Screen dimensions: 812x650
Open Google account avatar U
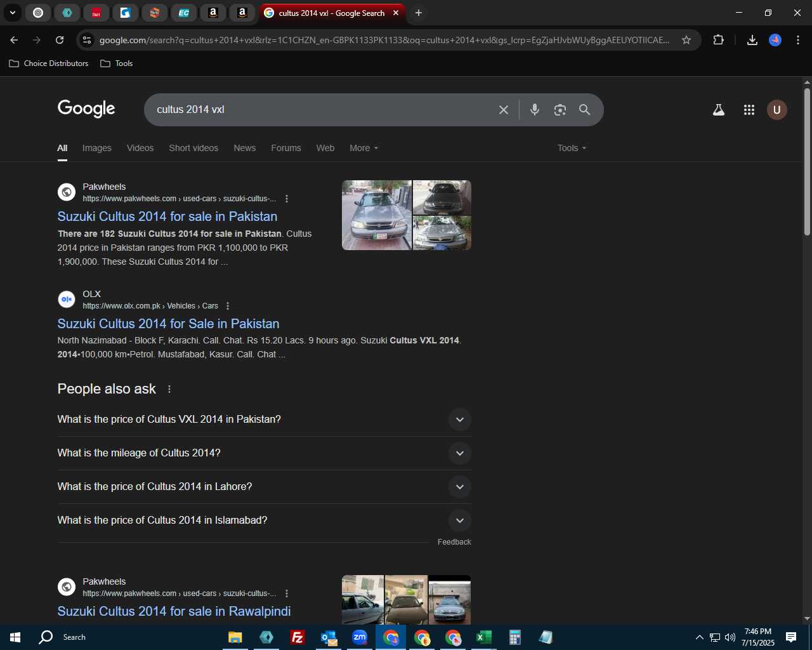[x=777, y=110]
